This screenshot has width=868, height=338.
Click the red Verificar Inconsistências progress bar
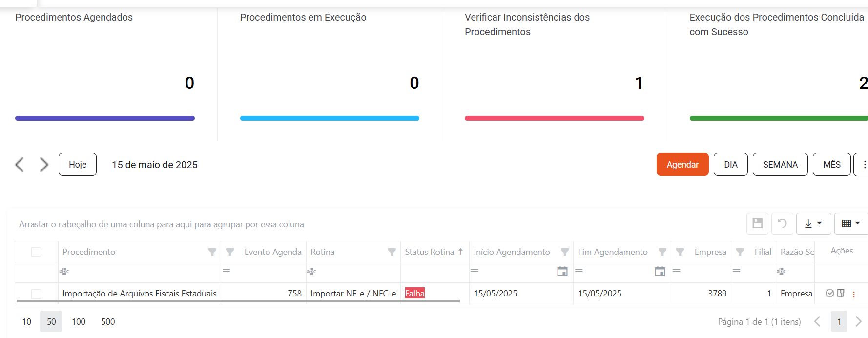(555, 118)
